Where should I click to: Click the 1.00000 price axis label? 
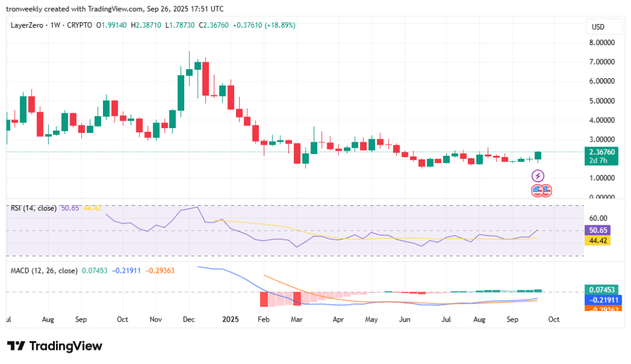pyautogui.click(x=602, y=178)
